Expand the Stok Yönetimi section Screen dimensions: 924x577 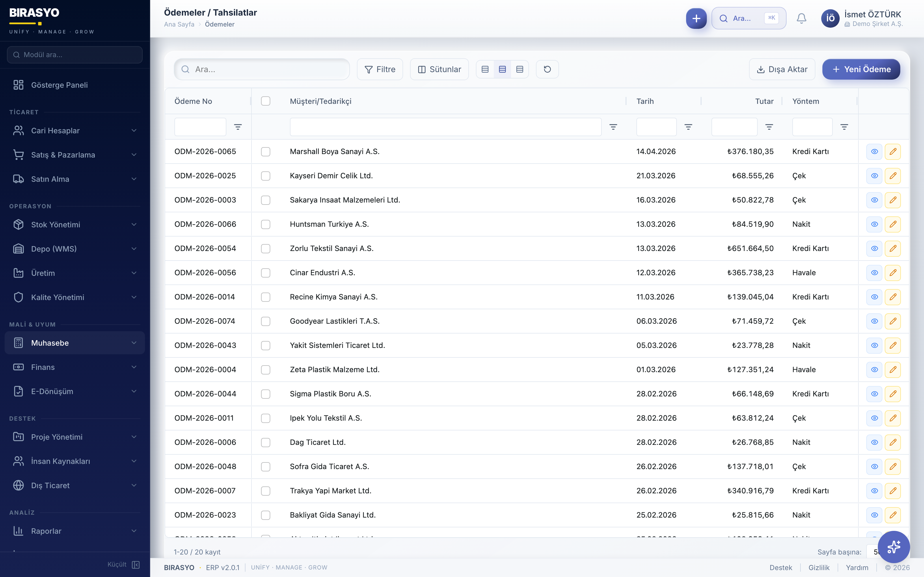click(74, 224)
